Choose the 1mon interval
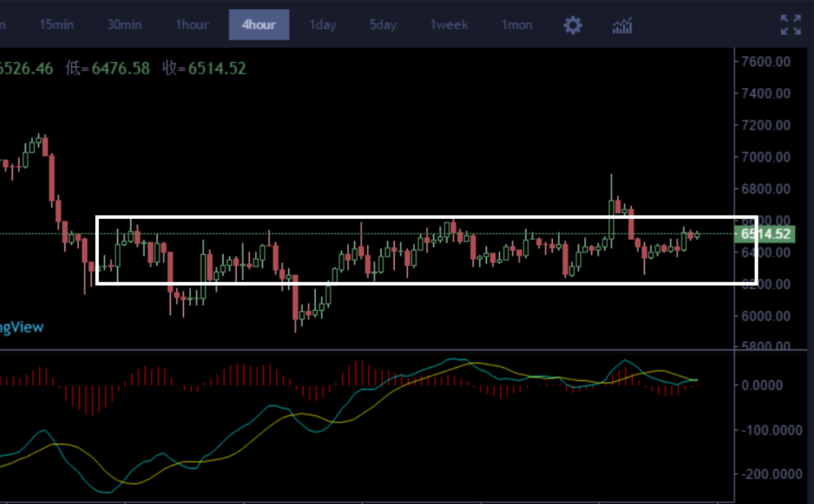This screenshot has width=814, height=504. (x=517, y=25)
